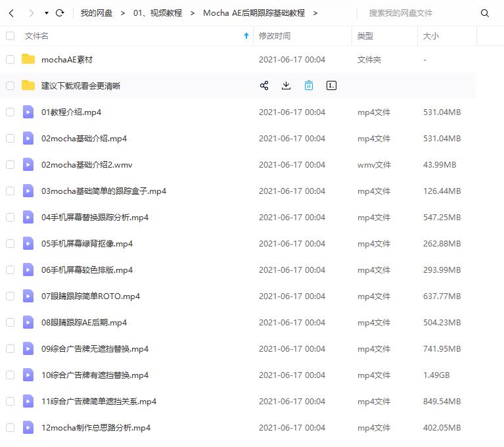
Task: Click the mochaAE素材 folder icon
Action: [x=28, y=59]
